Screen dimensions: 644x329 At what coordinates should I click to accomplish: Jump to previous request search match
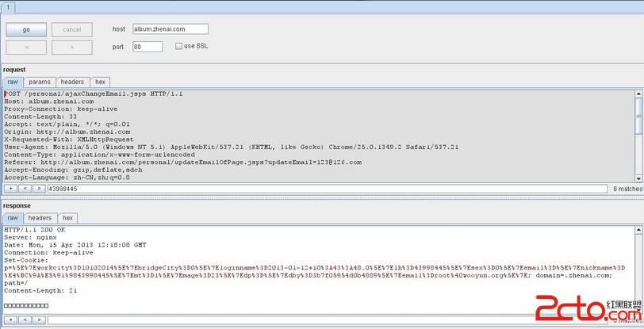[25, 189]
